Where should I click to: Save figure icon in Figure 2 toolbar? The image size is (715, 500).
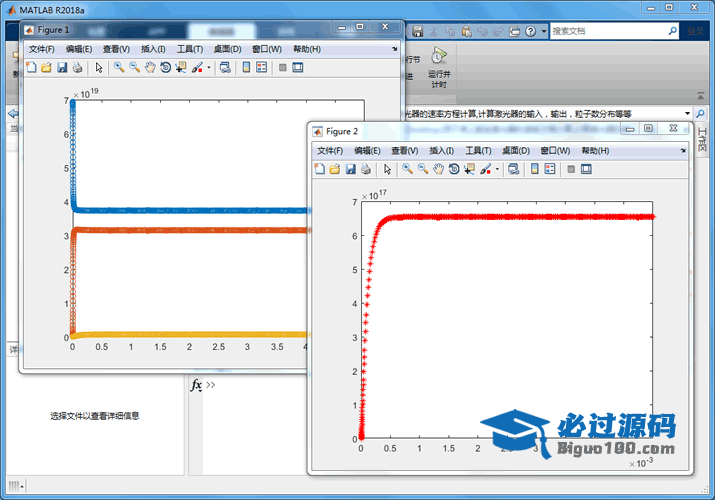click(350, 170)
